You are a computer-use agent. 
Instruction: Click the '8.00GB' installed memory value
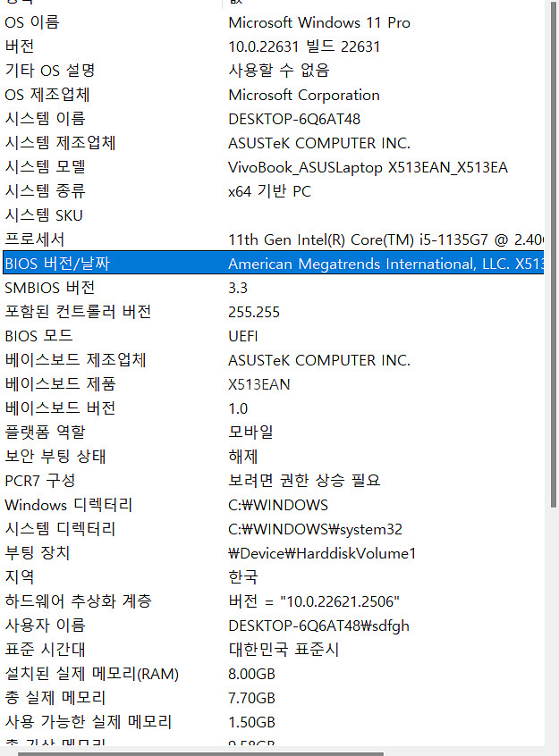point(251,674)
